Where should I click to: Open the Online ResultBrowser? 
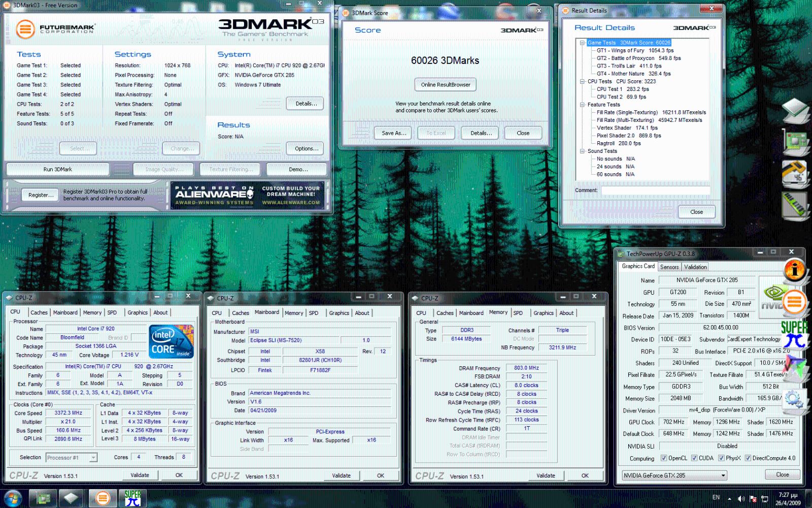446,85
